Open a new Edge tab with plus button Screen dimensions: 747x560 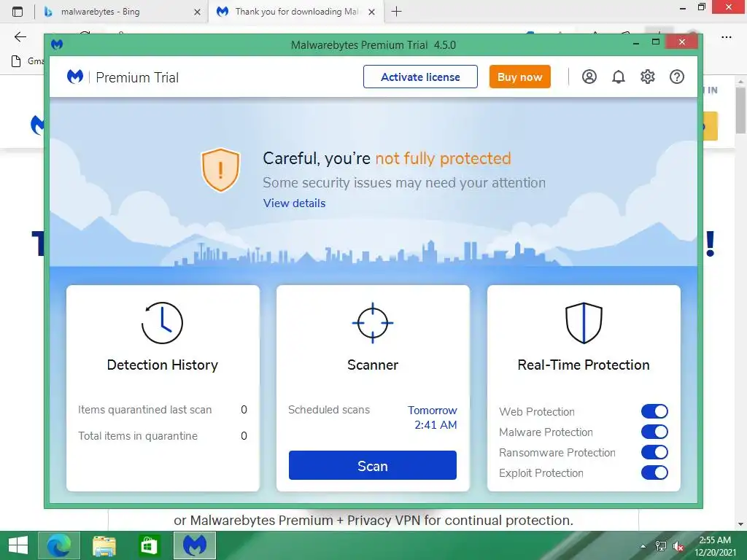(396, 12)
